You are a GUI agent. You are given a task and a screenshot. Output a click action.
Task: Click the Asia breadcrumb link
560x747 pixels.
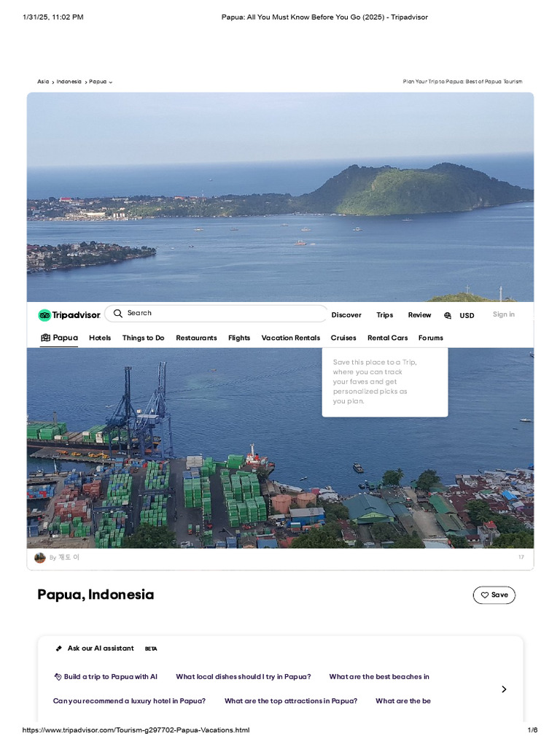(43, 82)
